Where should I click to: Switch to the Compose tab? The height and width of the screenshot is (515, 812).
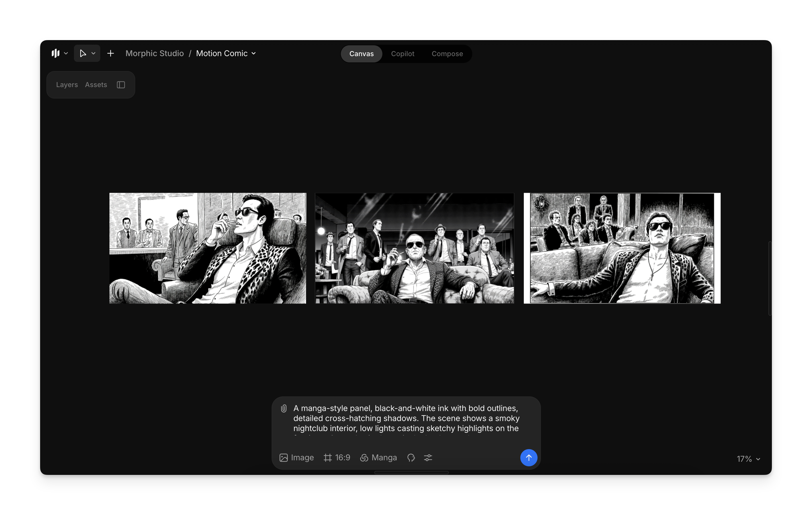[447, 54]
